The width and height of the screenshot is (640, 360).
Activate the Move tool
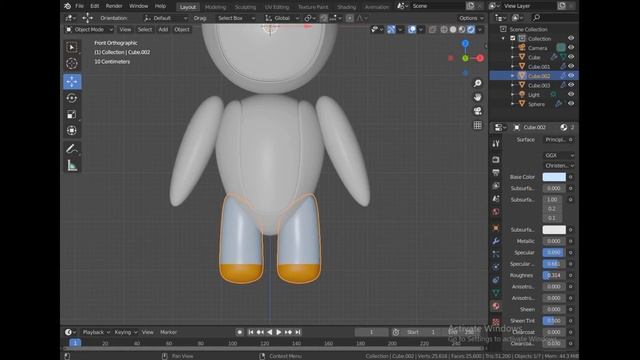(72, 82)
